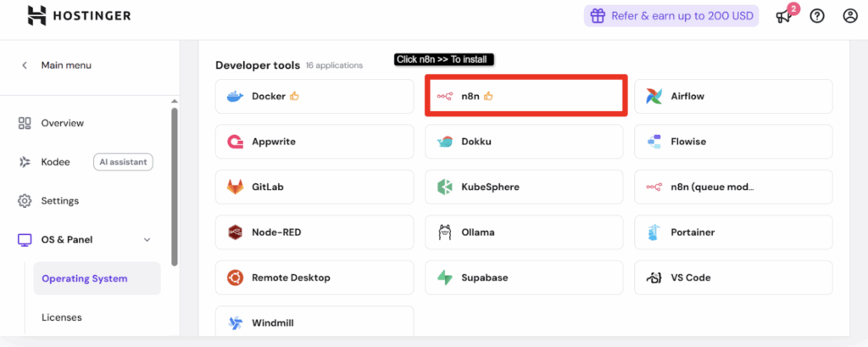Viewport: 868px width, 347px height.
Task: Click the AI assistant badge
Action: pyautogui.click(x=123, y=162)
